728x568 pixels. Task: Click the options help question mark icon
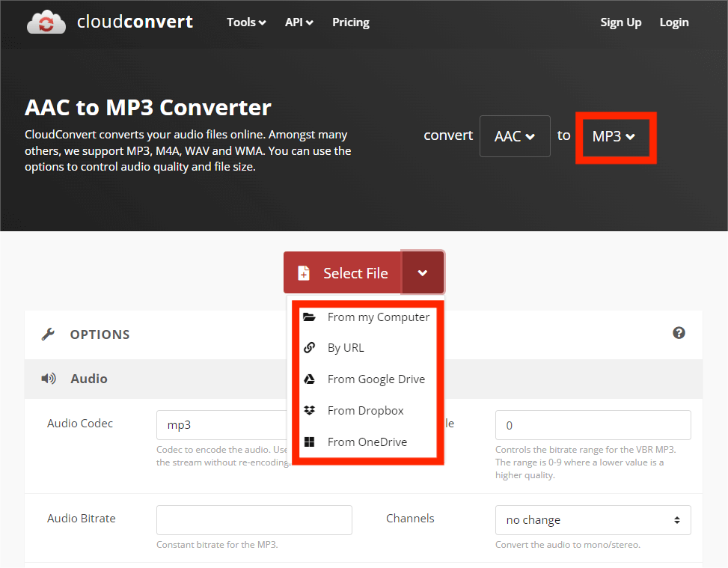pos(679,333)
